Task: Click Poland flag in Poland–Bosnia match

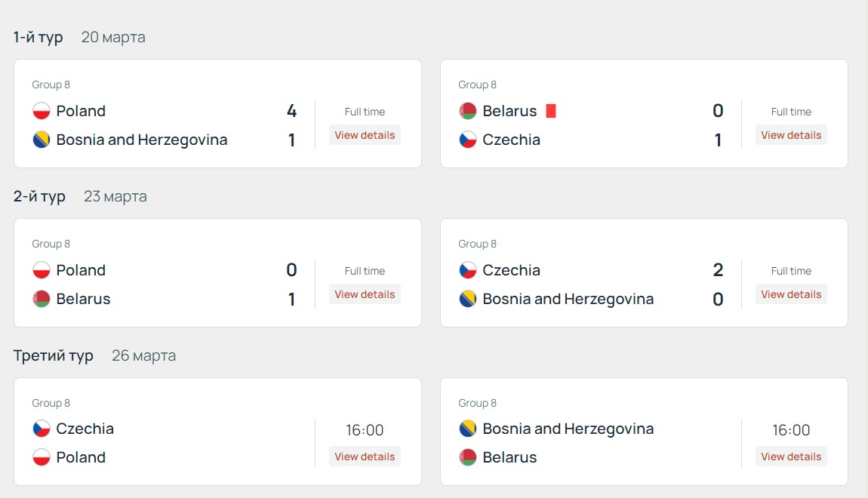Action: click(42, 111)
